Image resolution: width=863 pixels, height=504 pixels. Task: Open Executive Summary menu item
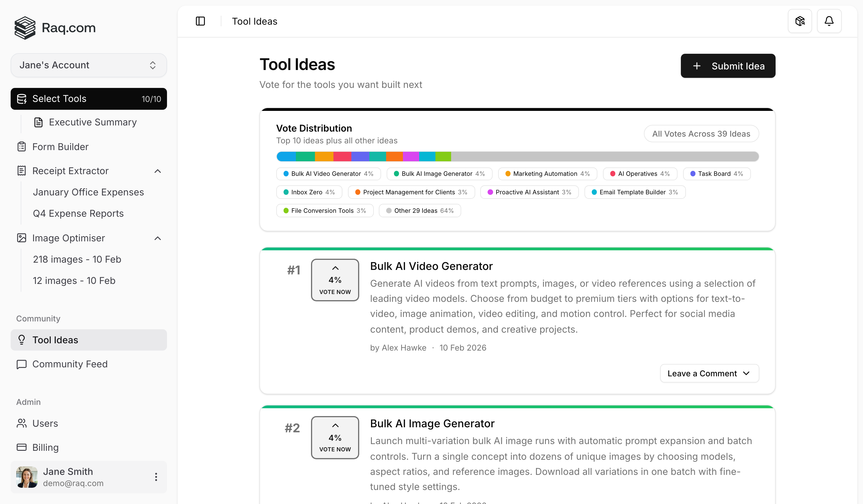(92, 122)
